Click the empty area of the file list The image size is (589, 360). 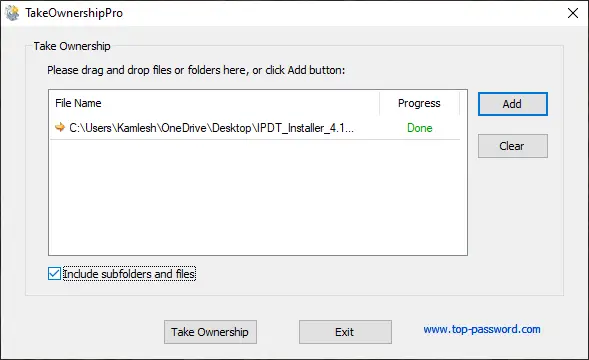click(258, 197)
